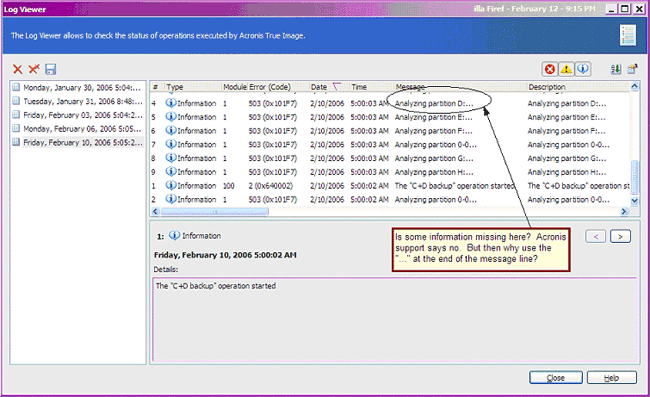650x397 pixels.
Task: Click information icon in row 7
Action: click(171, 144)
